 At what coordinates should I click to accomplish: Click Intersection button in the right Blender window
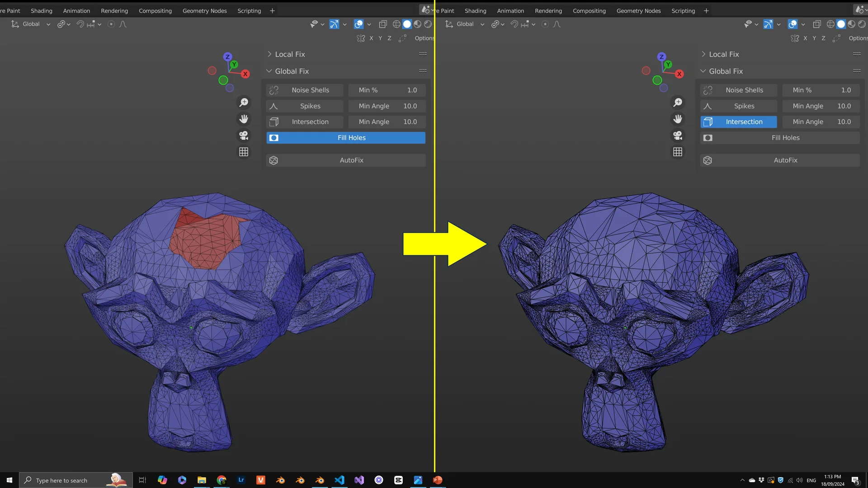tap(739, 122)
